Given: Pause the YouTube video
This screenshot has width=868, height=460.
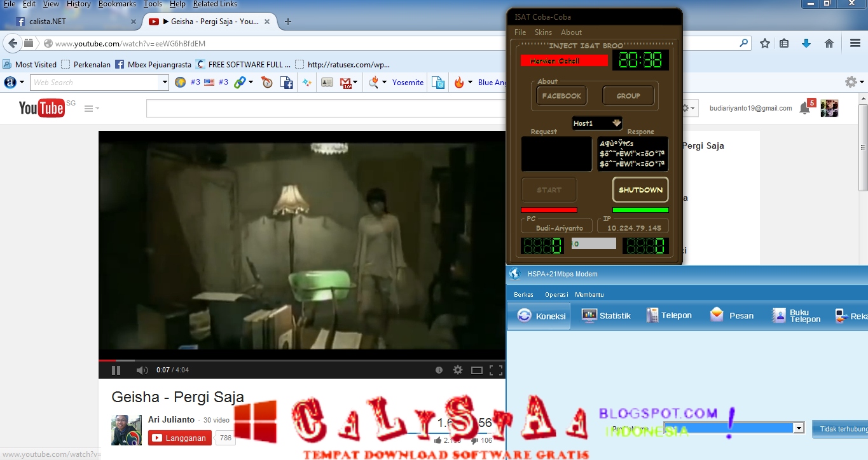Looking at the screenshot, I should (116, 370).
